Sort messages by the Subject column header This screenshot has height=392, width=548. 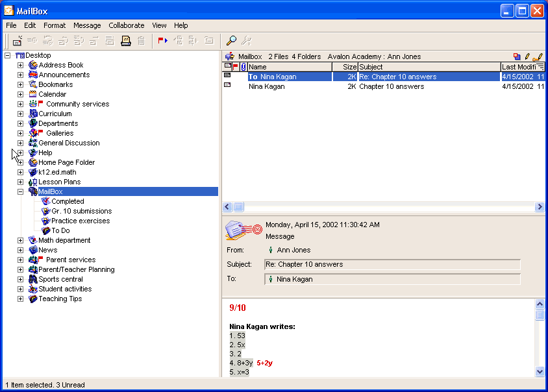[x=429, y=67]
